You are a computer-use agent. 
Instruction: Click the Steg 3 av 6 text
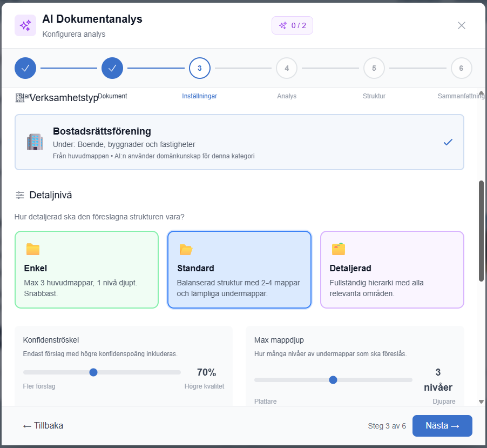click(387, 426)
